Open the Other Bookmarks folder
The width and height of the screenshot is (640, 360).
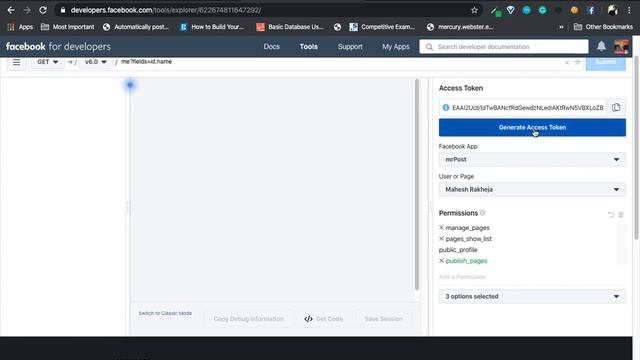603,27
